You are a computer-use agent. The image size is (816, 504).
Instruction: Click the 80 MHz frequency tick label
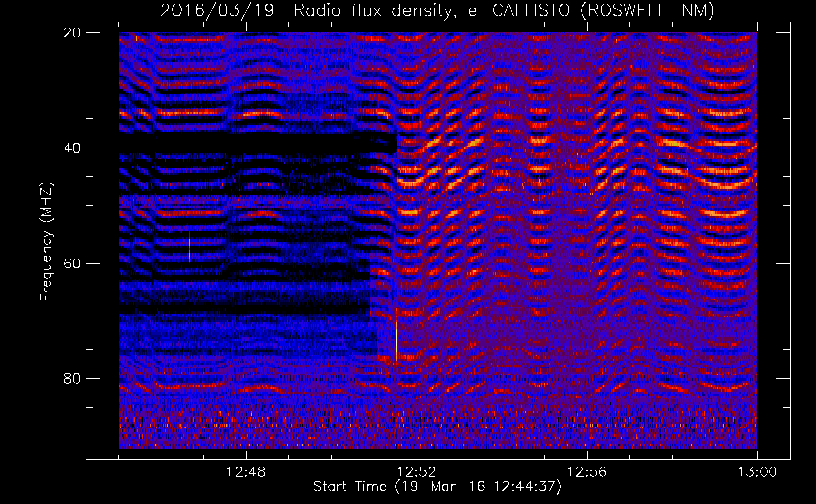coord(72,378)
